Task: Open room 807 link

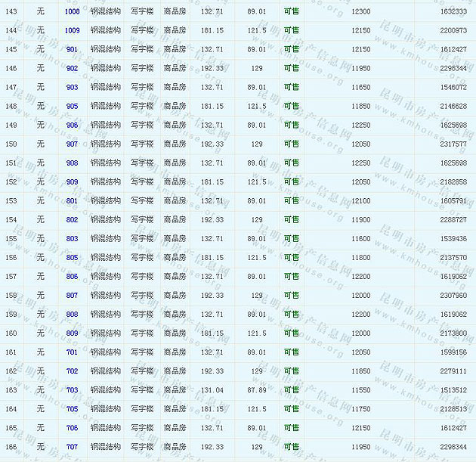Action: (72, 295)
